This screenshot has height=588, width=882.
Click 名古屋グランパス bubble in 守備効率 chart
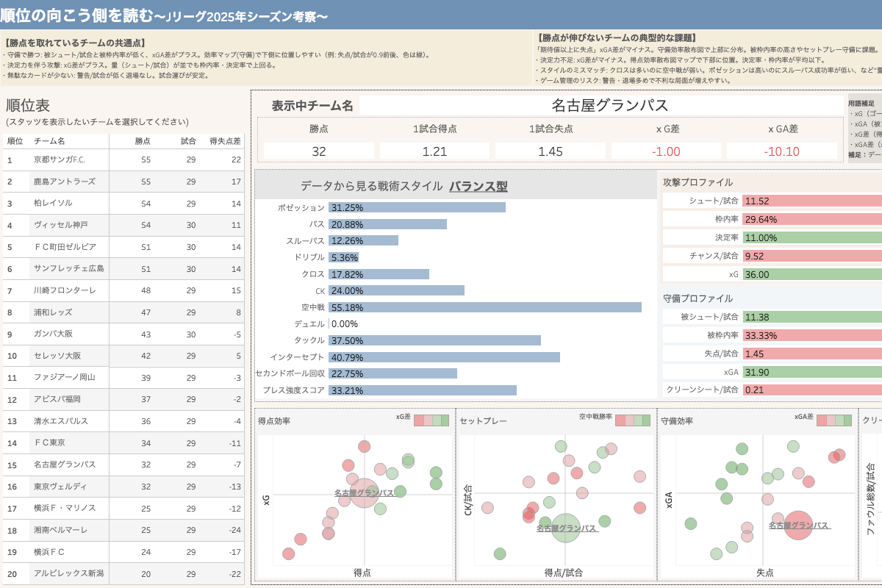point(798,525)
